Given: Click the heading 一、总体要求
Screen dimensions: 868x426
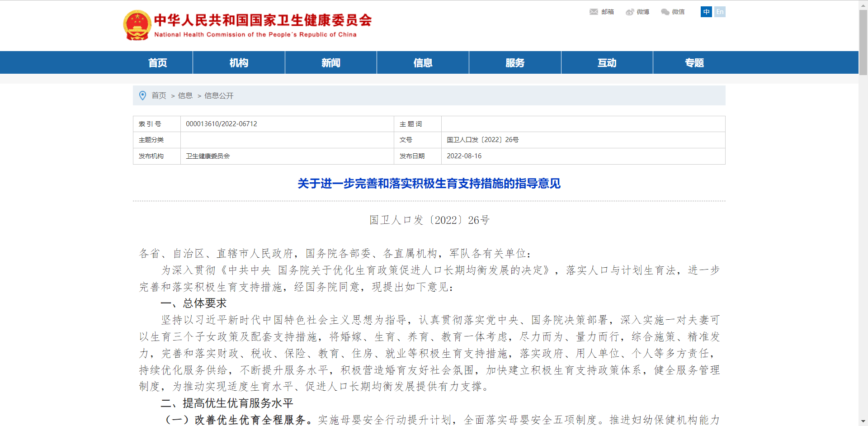Looking at the screenshot, I should (193, 303).
